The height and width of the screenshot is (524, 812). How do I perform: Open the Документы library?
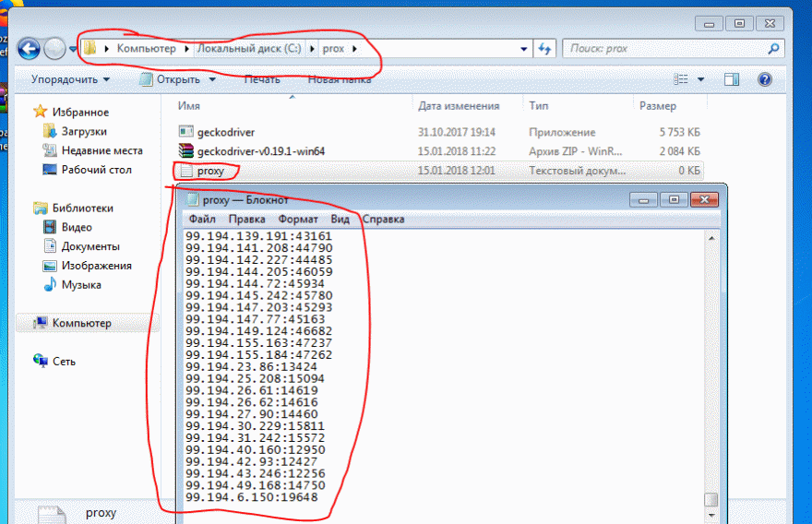[90, 246]
